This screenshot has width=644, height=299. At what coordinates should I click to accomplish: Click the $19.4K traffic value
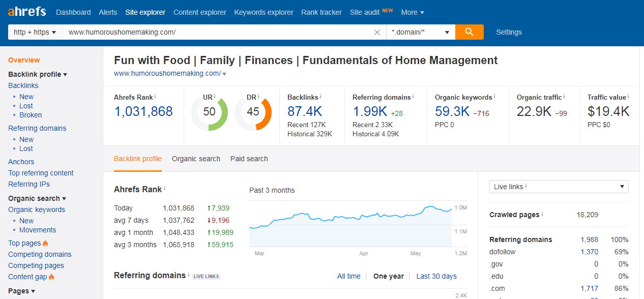point(608,111)
